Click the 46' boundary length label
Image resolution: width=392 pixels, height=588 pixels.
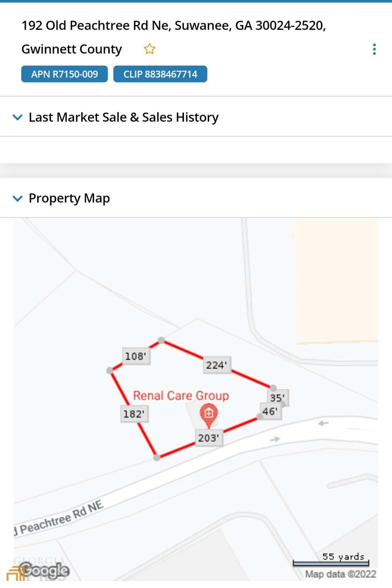270,411
